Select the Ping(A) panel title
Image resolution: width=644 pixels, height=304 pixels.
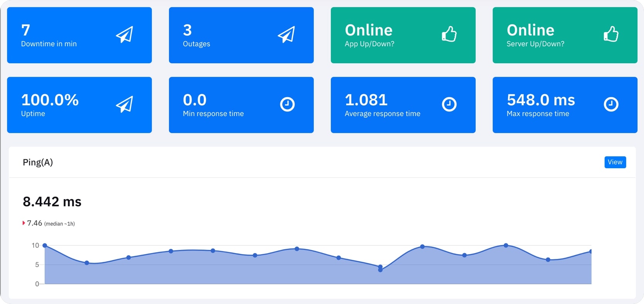(x=38, y=162)
